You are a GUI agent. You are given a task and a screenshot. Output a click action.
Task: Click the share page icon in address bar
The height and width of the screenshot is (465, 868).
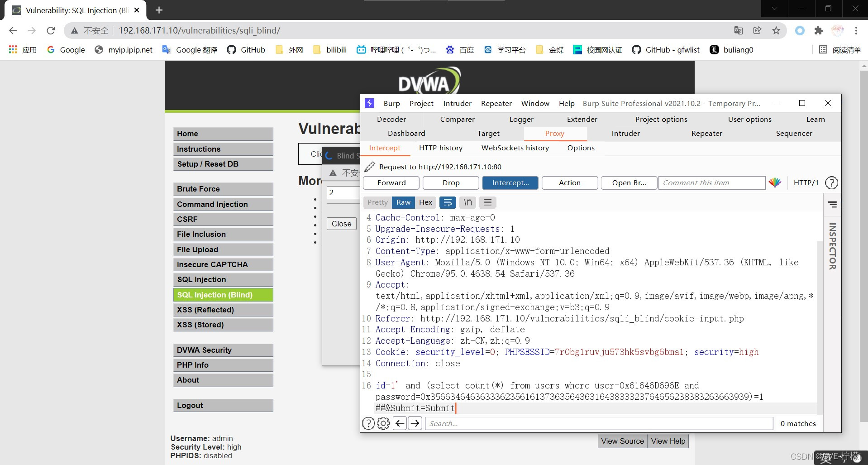(x=757, y=30)
